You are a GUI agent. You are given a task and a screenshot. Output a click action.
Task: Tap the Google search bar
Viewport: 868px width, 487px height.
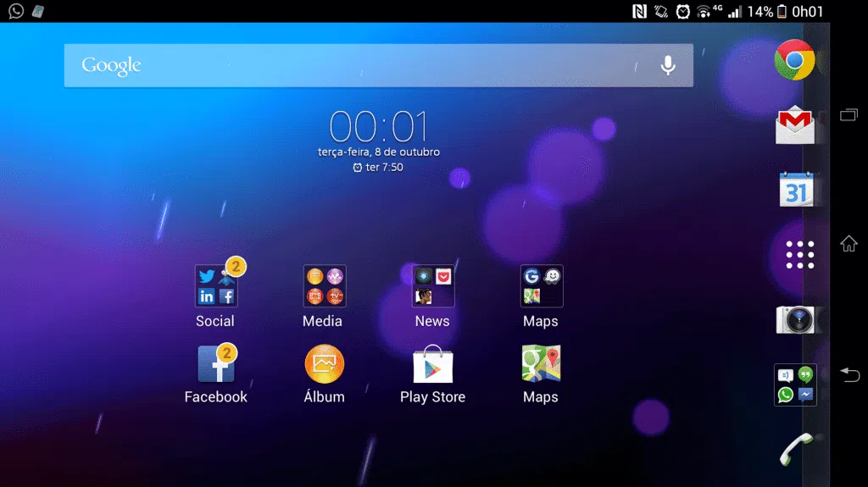[x=356, y=65]
